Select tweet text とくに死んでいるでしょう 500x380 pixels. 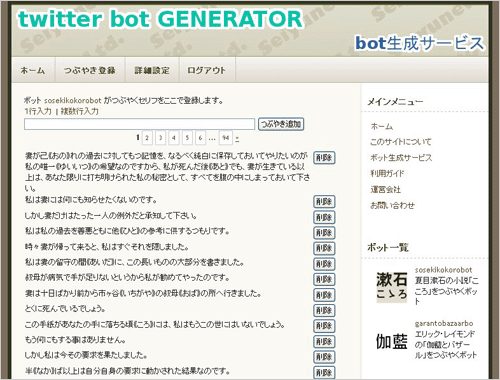tap(65, 309)
